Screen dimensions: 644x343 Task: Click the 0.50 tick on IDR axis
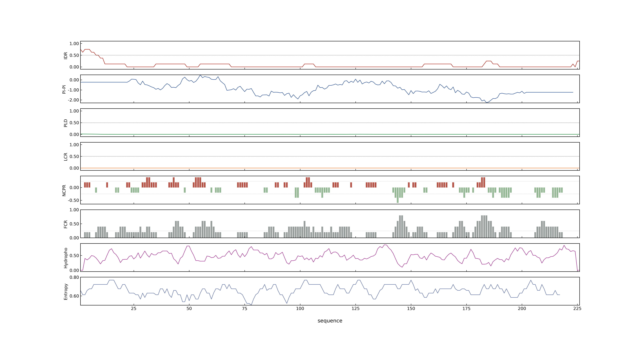point(74,55)
